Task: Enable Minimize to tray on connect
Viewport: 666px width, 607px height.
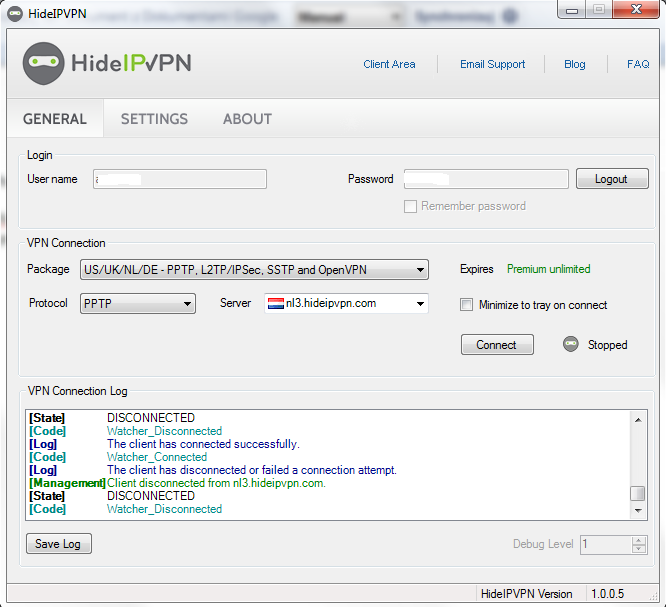Action: pyautogui.click(x=466, y=305)
